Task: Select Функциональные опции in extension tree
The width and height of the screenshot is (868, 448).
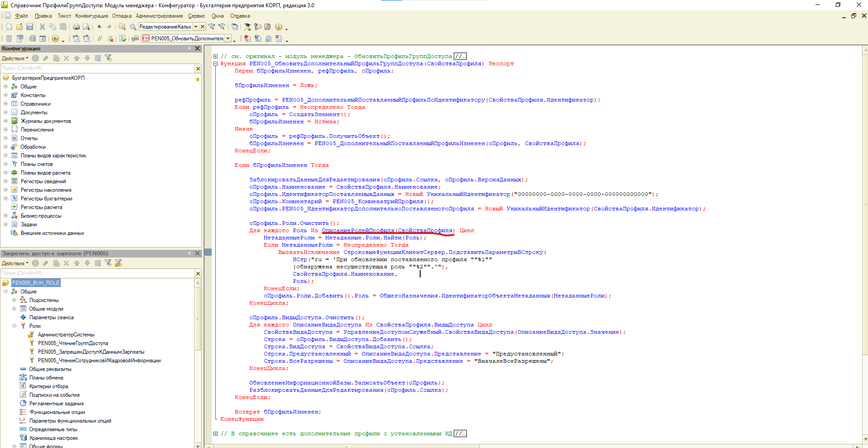Action: coord(57,412)
